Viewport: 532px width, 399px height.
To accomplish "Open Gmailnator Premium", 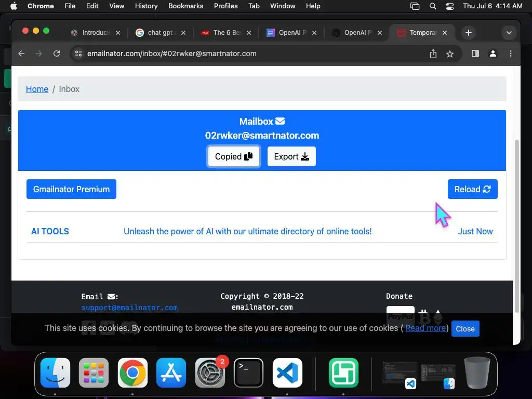I will pos(71,189).
